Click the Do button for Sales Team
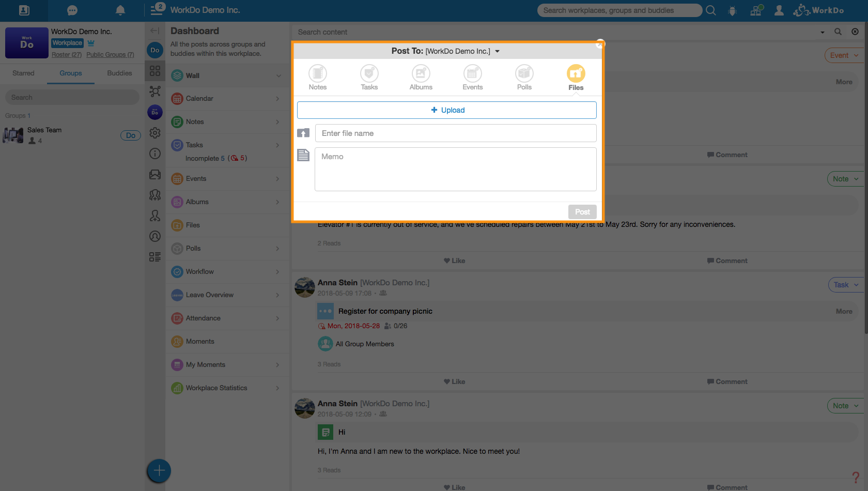 [x=130, y=135]
